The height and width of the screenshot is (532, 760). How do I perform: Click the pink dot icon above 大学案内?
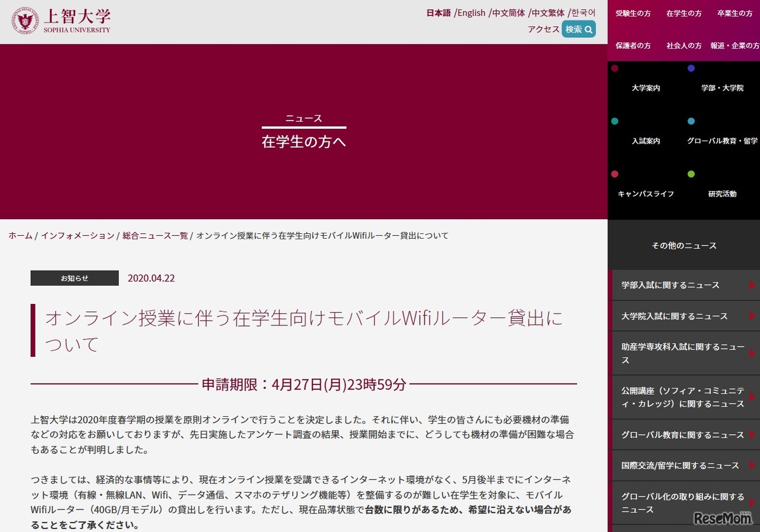[x=615, y=68]
